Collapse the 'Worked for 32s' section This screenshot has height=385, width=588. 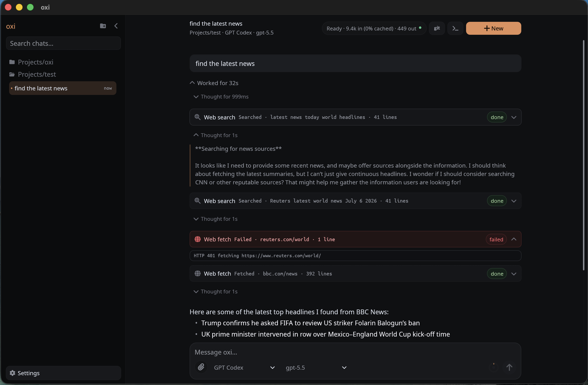tap(214, 83)
